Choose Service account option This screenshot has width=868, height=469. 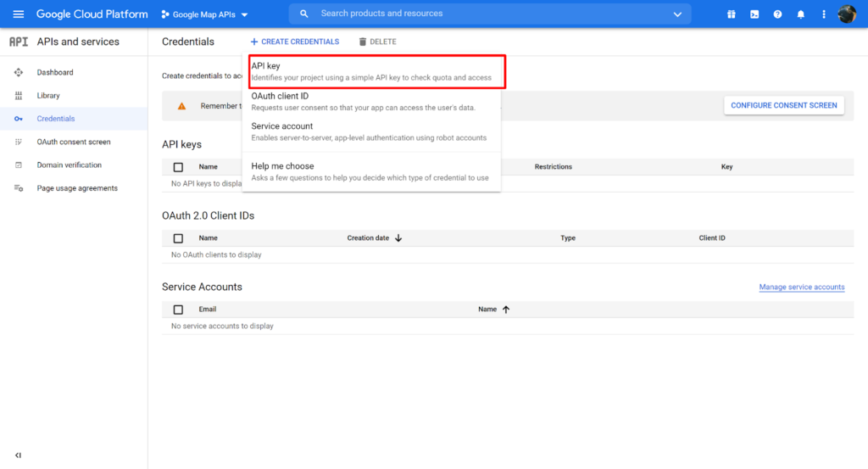pos(371,131)
